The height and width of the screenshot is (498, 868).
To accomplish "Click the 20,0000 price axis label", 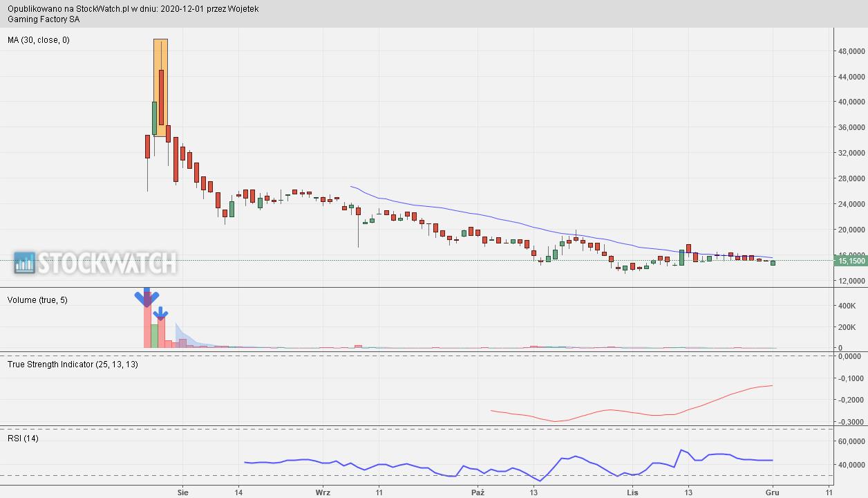I will click(x=852, y=230).
